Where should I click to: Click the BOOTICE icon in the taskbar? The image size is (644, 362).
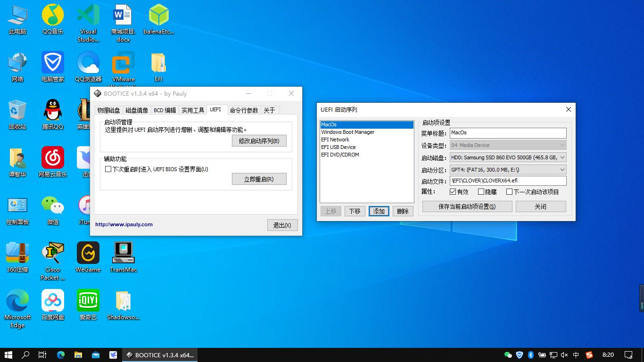click(x=160, y=355)
